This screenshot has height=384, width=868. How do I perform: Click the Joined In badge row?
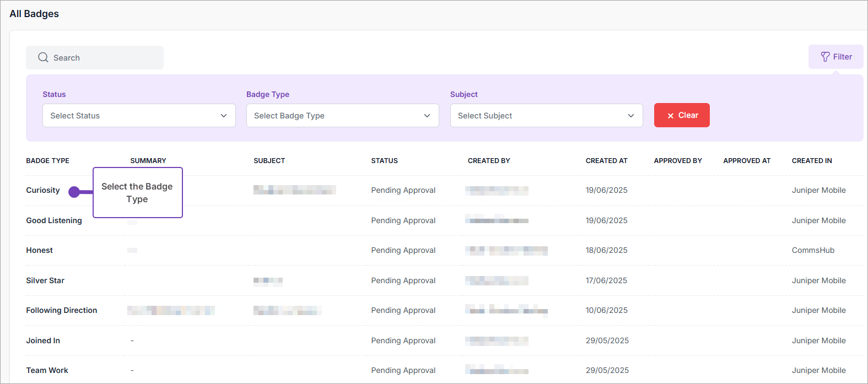point(43,340)
